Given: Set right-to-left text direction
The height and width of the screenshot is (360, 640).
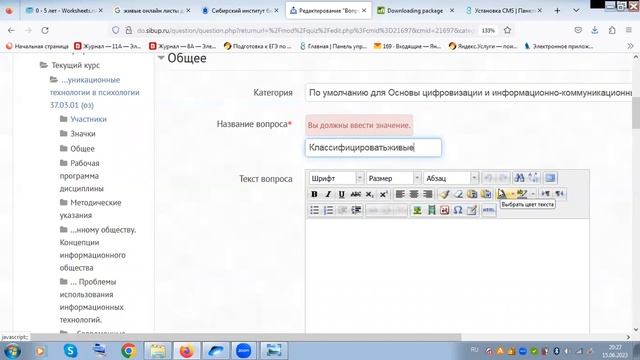Looking at the screenshot, I should [560, 194].
